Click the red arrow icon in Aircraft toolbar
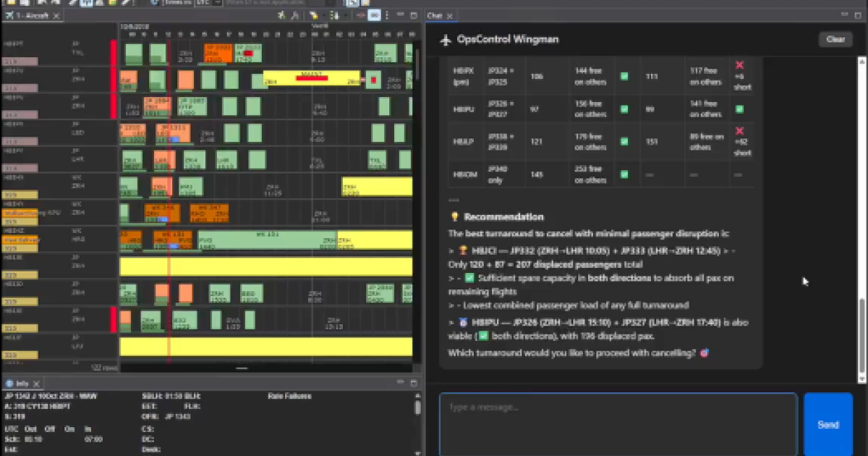 360,15
